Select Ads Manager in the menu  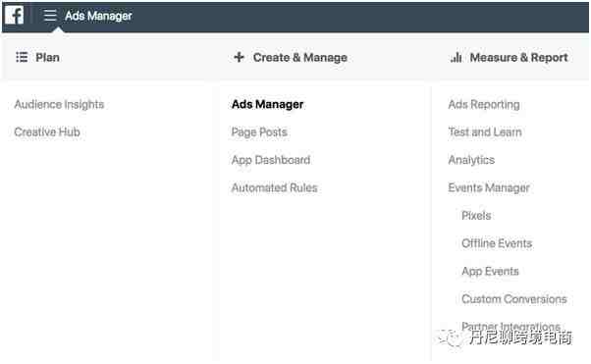(x=268, y=104)
